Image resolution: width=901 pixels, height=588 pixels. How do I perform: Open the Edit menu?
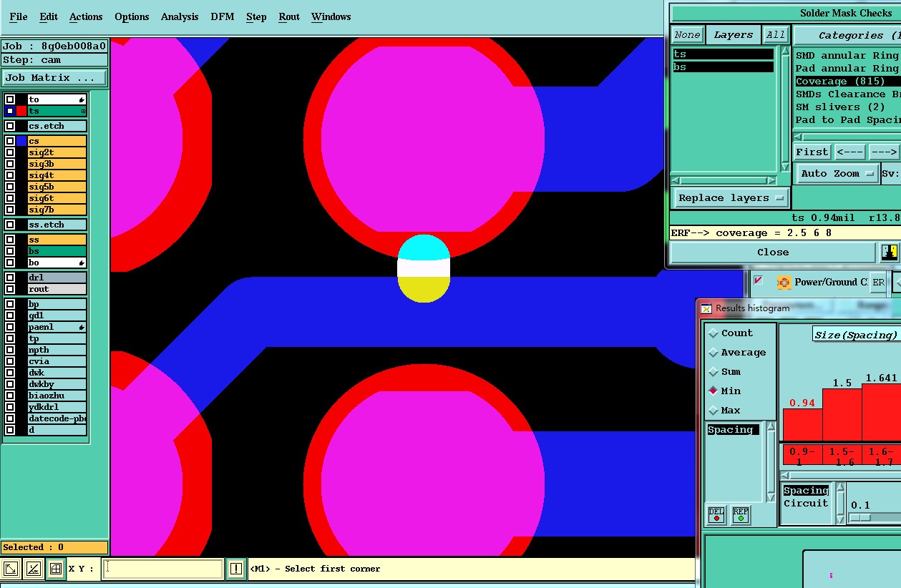point(49,16)
